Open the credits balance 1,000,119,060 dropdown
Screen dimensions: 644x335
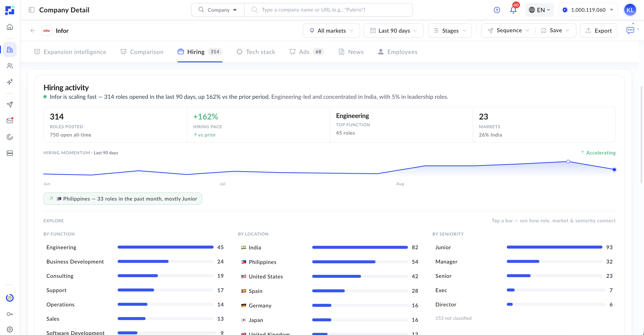tap(588, 10)
